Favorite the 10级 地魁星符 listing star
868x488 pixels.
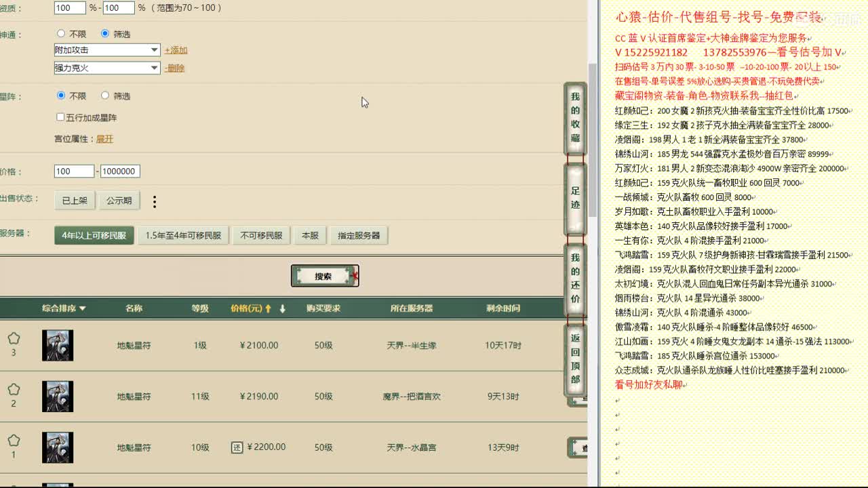pos(14,441)
